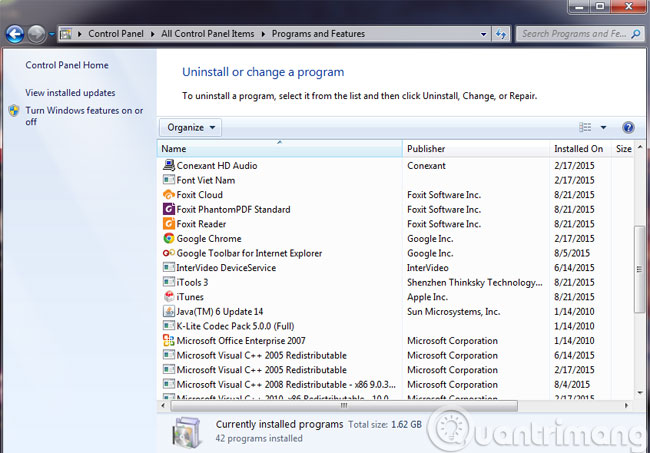
Task: Open Control Panel Home link
Action: 67,65
